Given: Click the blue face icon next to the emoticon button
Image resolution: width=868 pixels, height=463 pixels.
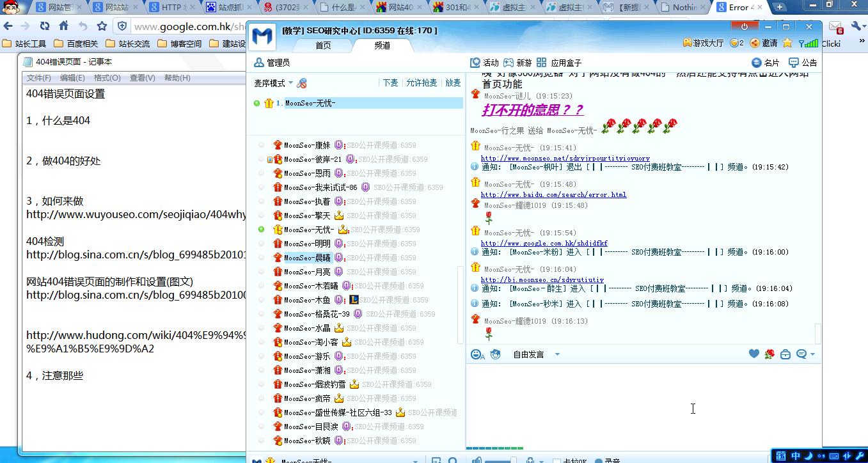Looking at the screenshot, I should click(495, 354).
